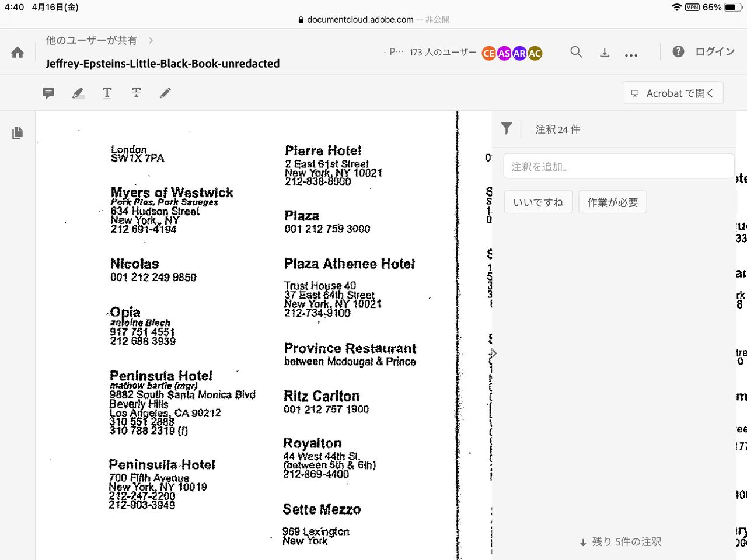Click the document title Jeffrey-Epsteins-Little-Black-Book-unredacted

click(x=163, y=64)
